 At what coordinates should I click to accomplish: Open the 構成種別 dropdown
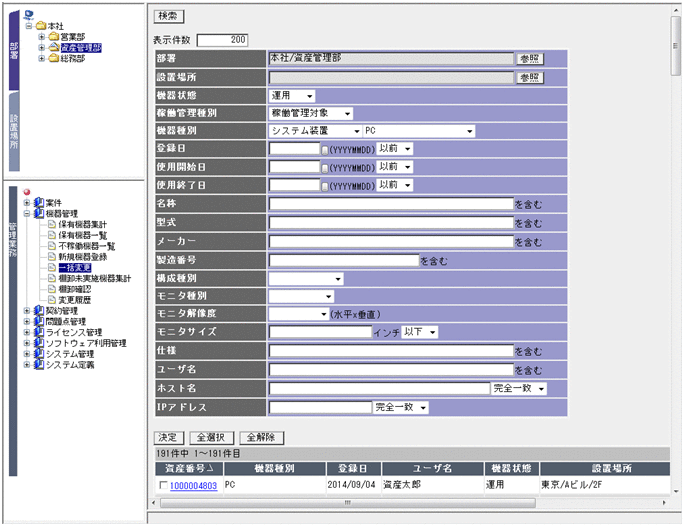[x=306, y=279]
